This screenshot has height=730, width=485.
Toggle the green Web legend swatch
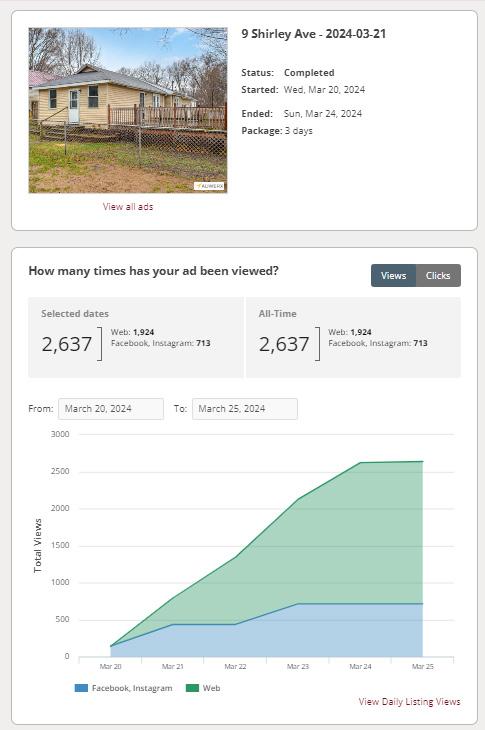pyautogui.click(x=192, y=688)
